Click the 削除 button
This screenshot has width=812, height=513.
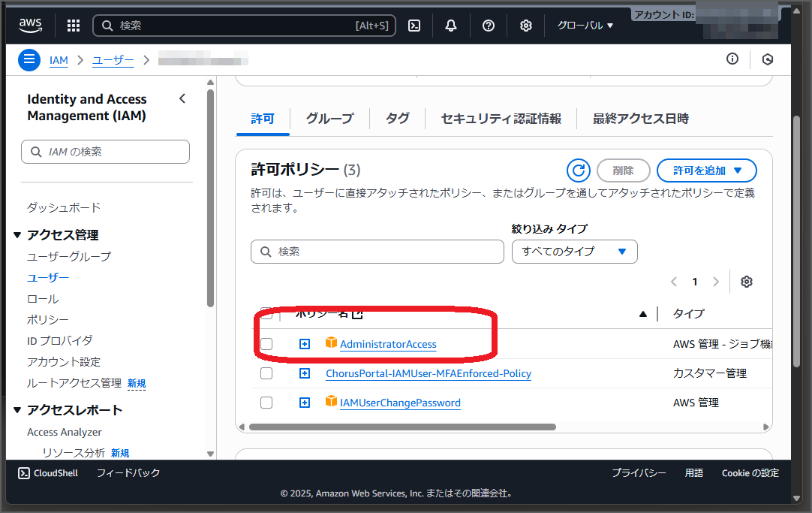click(x=623, y=170)
